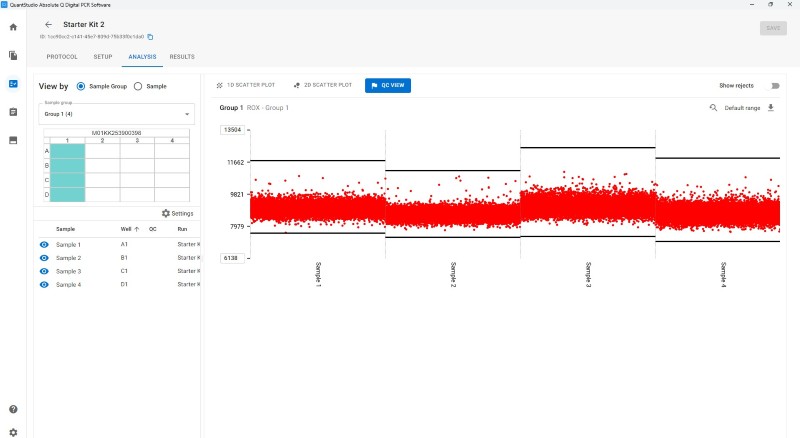The image size is (800, 438).
Task: Download the plot using download arrow icon
Action: 771,108
